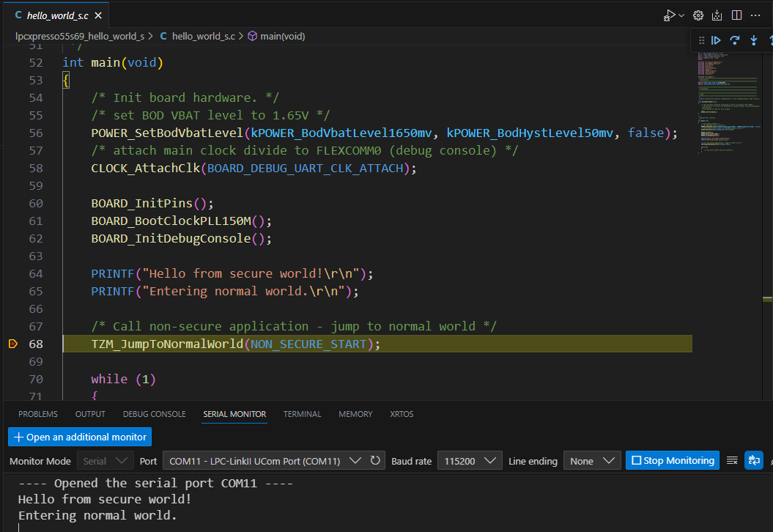Click Open an additional monitor button
The height and width of the screenshot is (532, 773).
80,437
